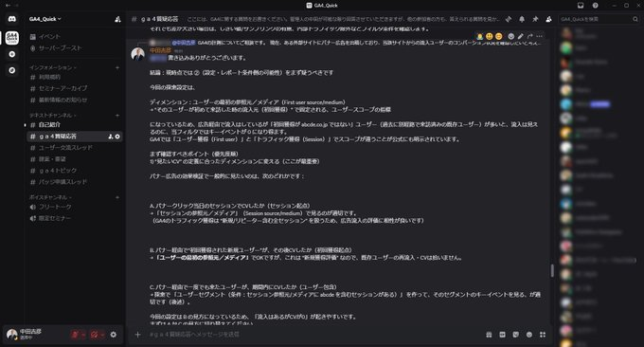Open the sticker picker icon
The width and height of the screenshot is (644, 347).
(516, 335)
